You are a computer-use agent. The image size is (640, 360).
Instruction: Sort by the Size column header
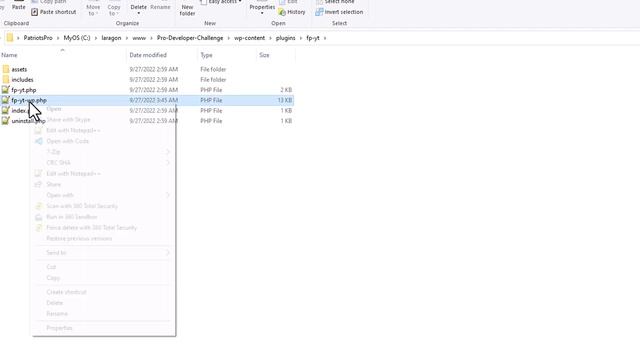[x=264, y=55]
